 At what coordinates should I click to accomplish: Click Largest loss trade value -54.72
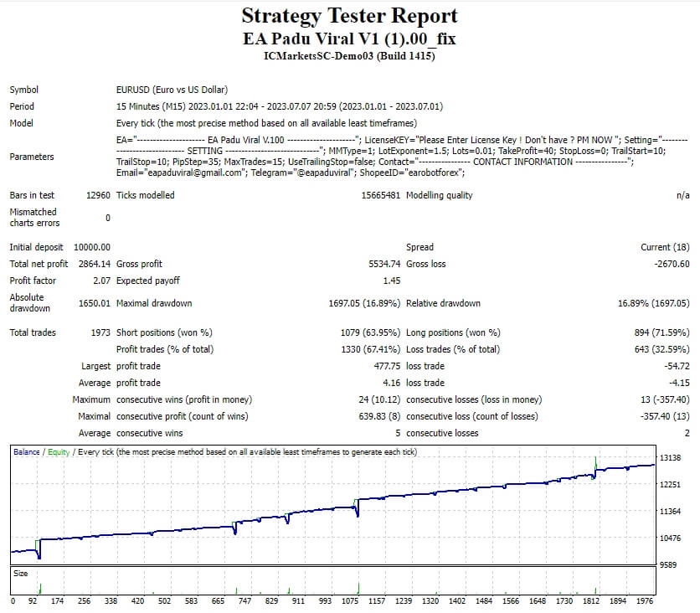point(677,366)
